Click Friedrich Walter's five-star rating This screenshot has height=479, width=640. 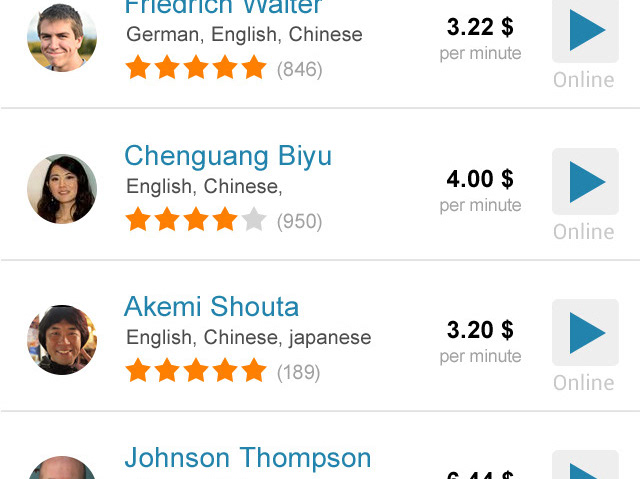(196, 67)
